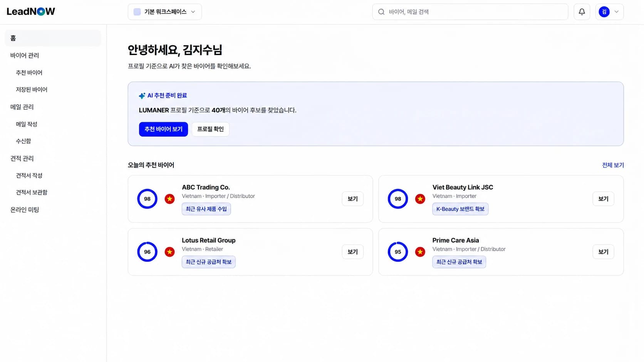644x362 pixels.
Task: Click the ABC Trading Co. name
Action: [206, 187]
